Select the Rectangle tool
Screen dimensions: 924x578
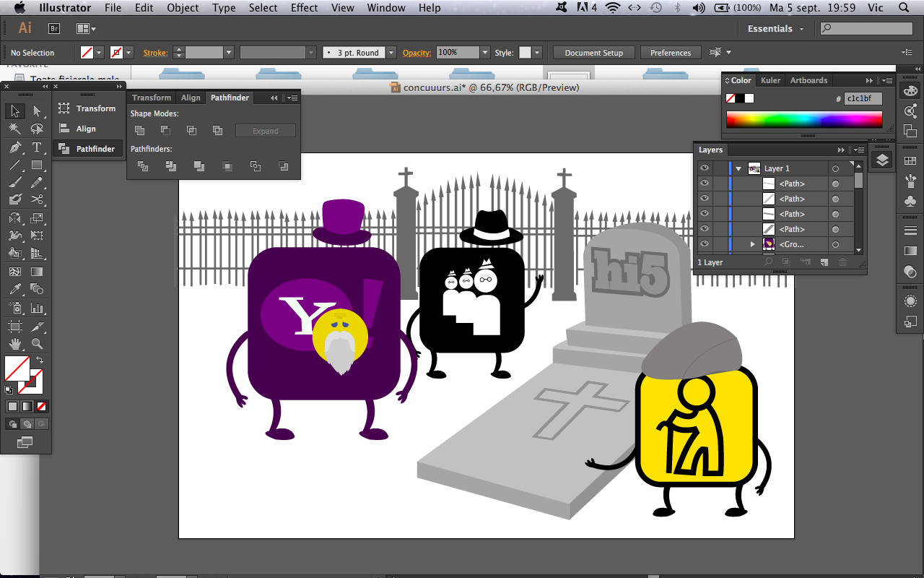point(37,165)
